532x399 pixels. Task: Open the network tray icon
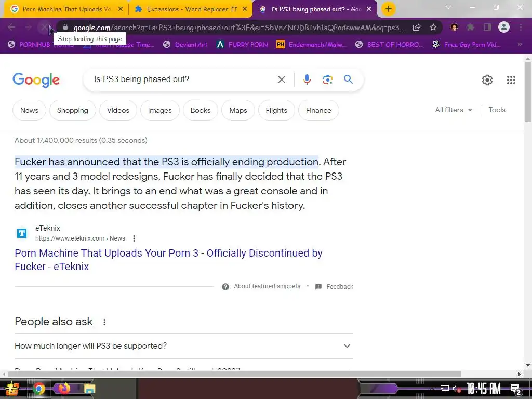(x=445, y=389)
